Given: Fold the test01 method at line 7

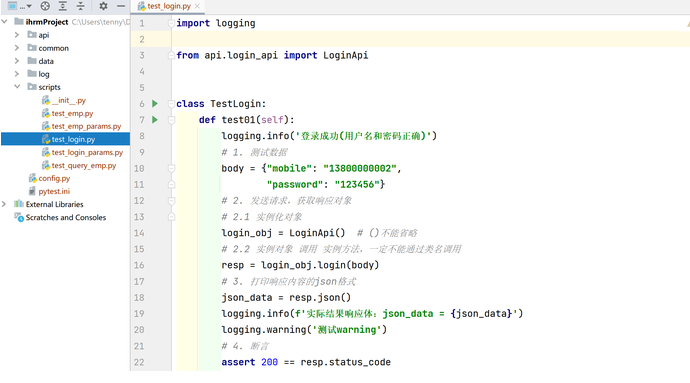Looking at the screenshot, I should point(171,120).
